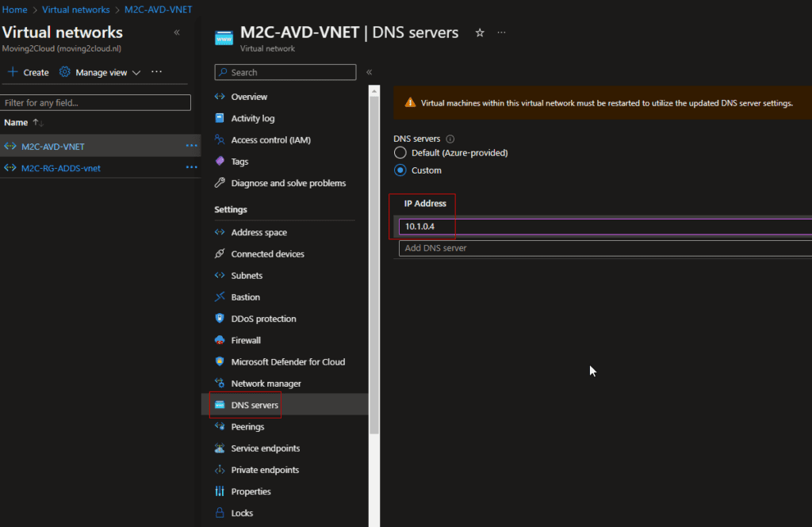Screen dimensions: 812x527
Task: Open the Peerings menu item
Action: 247,426
